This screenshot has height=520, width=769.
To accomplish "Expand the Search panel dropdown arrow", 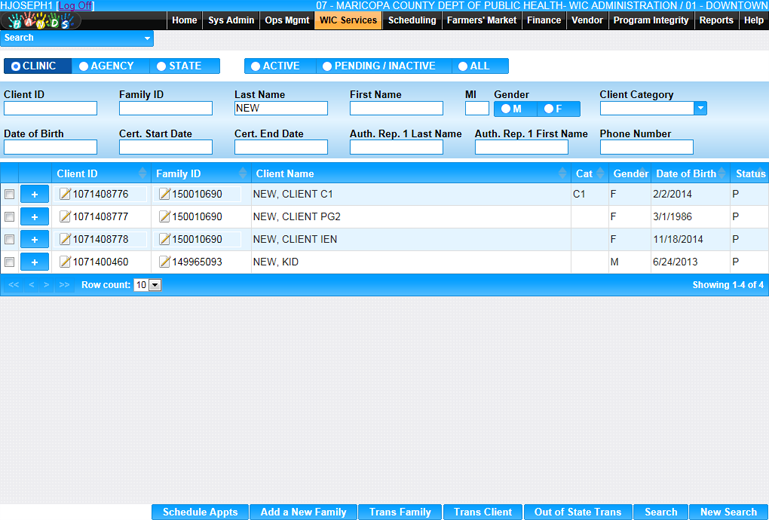I will click(x=148, y=38).
